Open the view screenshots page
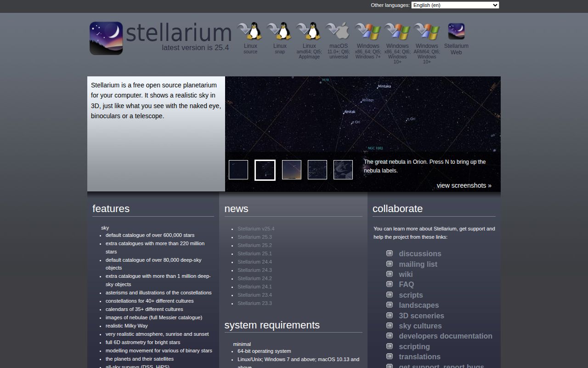588x368 pixels. click(464, 185)
